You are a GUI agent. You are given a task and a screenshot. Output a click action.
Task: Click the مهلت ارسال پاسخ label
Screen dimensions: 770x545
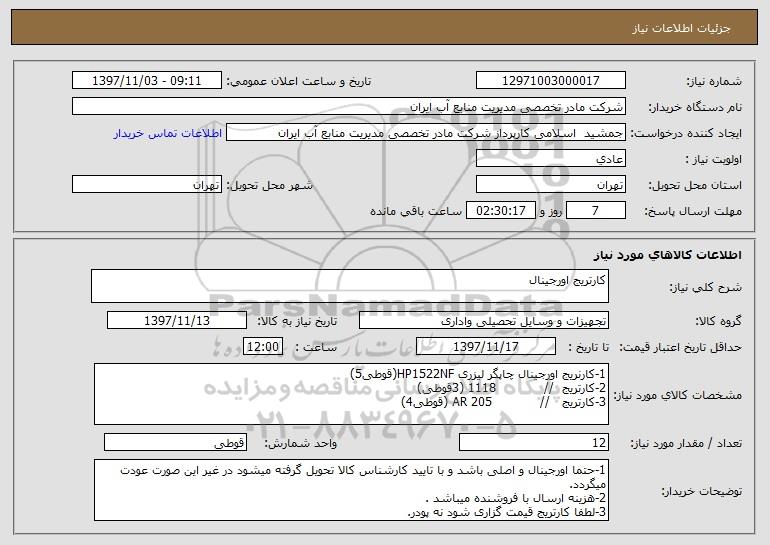693,211
